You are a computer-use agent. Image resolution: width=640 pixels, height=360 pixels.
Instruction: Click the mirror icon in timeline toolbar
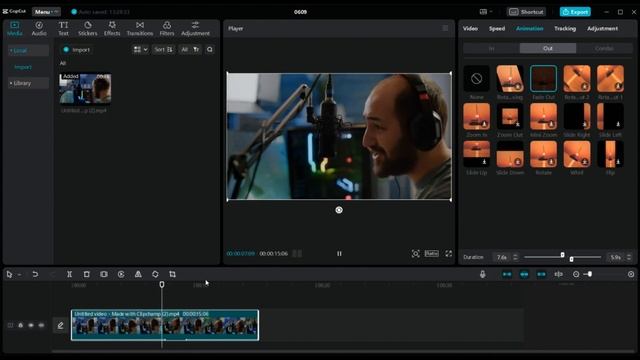coord(138,274)
